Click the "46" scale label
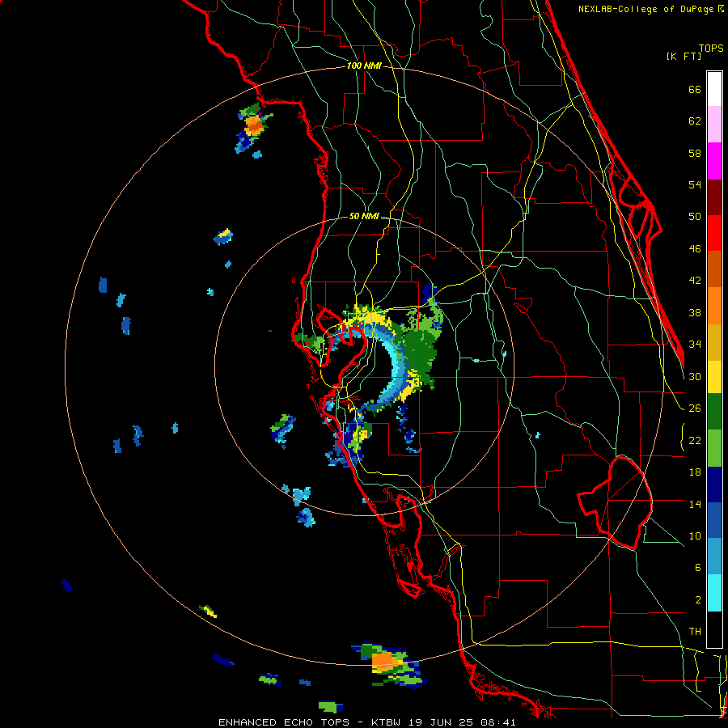This screenshot has width=728, height=728. pos(695,249)
